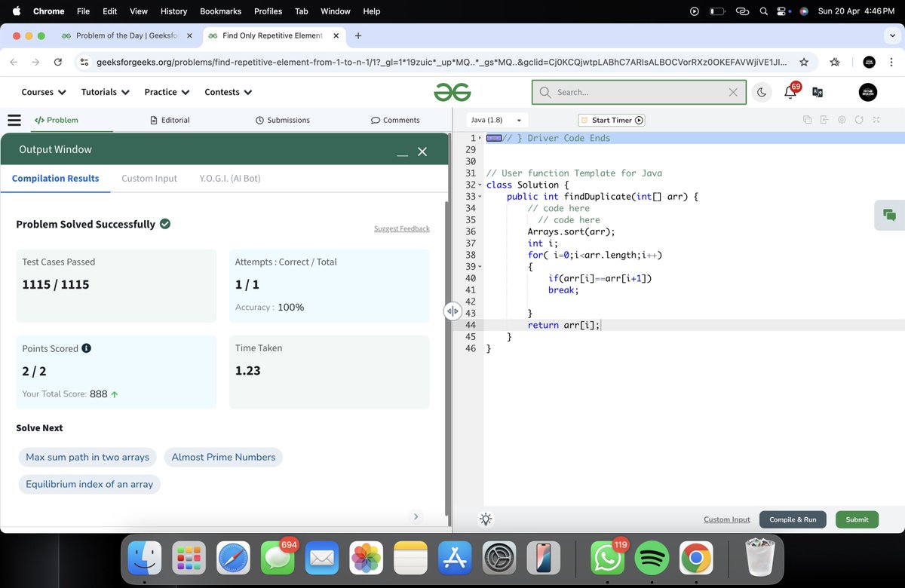Open the History menu in menu bar
Image resolution: width=905 pixels, height=588 pixels.
173,11
